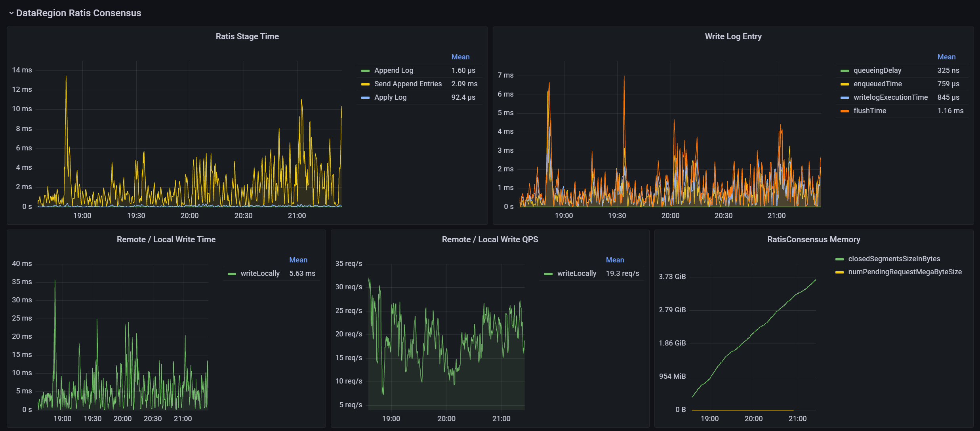Click writeLocally color icon in Write QPS legend
The image size is (980, 431).
[548, 274]
